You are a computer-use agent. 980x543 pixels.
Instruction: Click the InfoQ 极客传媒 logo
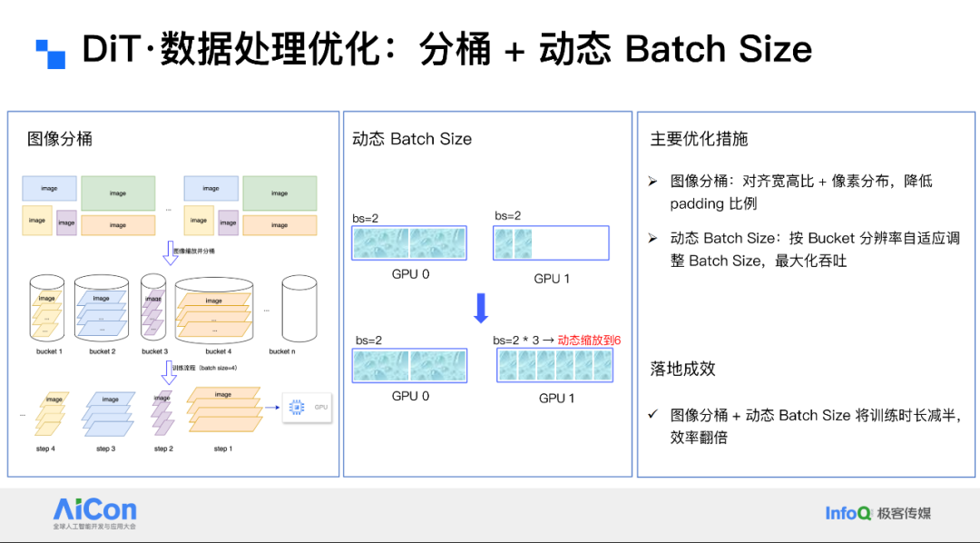pyautogui.click(x=878, y=514)
